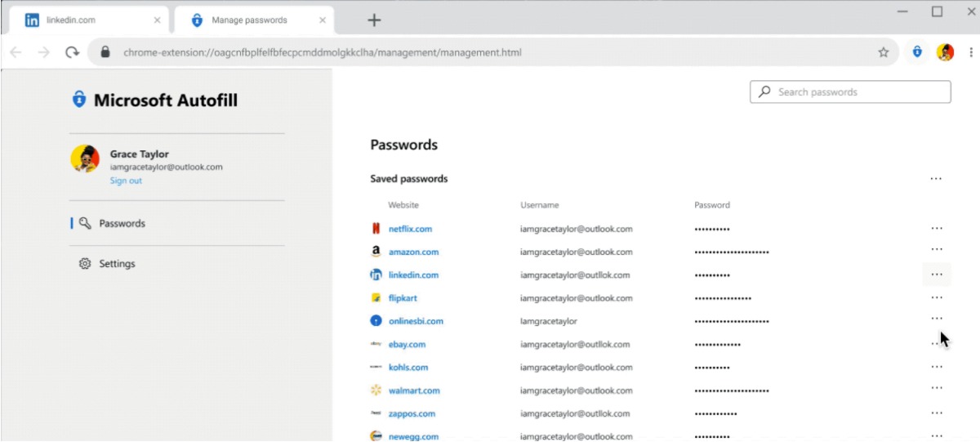
Task: Open more actions for amazon.com row
Action: [x=937, y=250]
